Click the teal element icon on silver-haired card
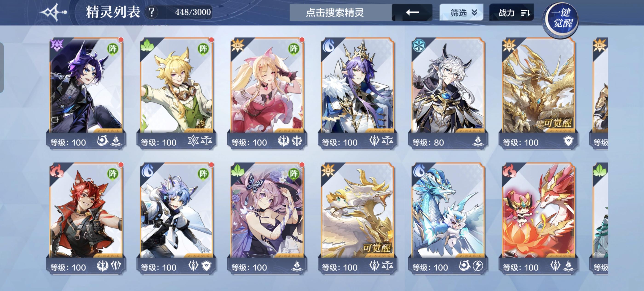 click(x=419, y=45)
